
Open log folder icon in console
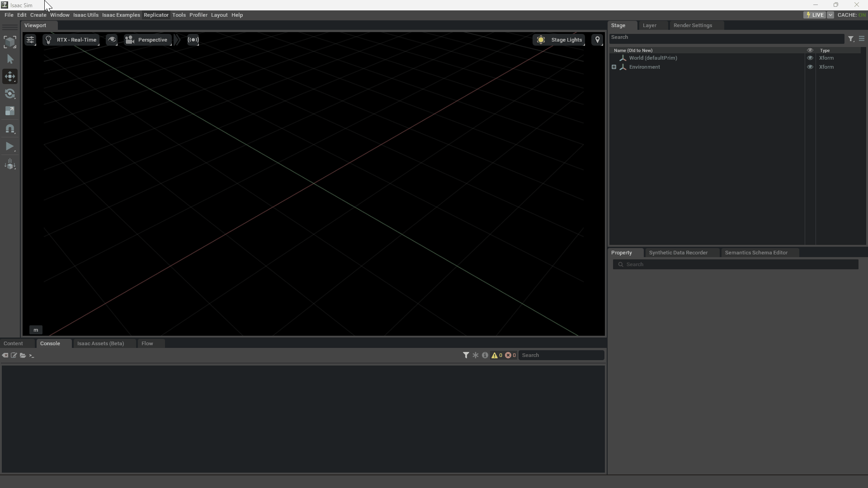[23, 356]
